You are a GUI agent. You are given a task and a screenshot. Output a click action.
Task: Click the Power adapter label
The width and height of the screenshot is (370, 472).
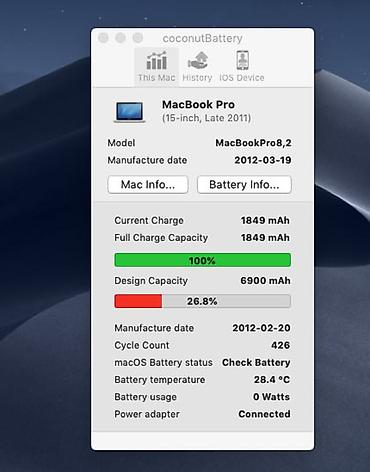pos(147,414)
